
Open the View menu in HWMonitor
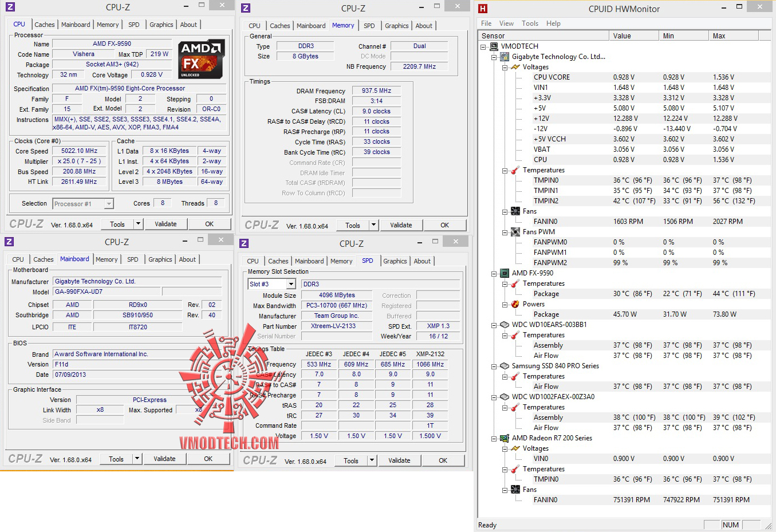[506, 23]
